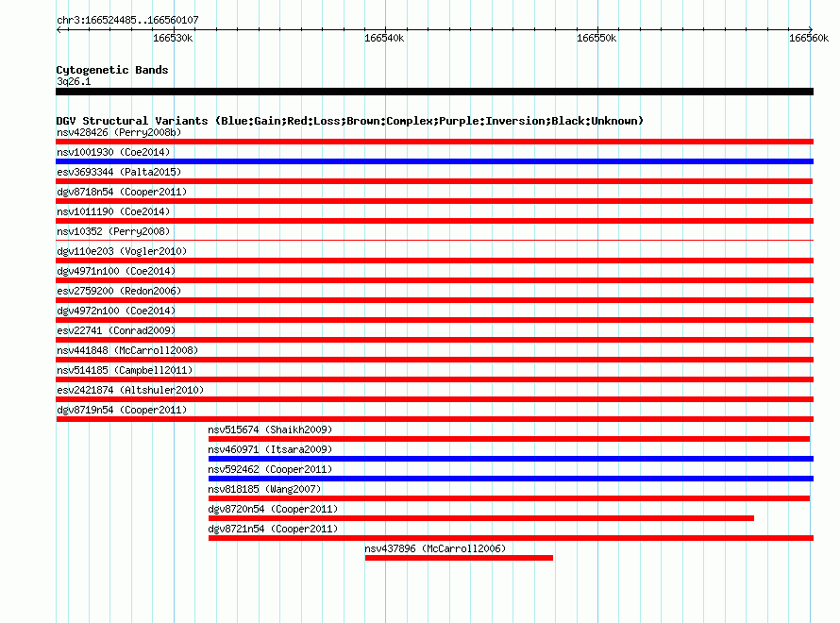Click the 166540k ruler tick label
Image resolution: width=840 pixels, height=623 pixels.
tap(384, 38)
